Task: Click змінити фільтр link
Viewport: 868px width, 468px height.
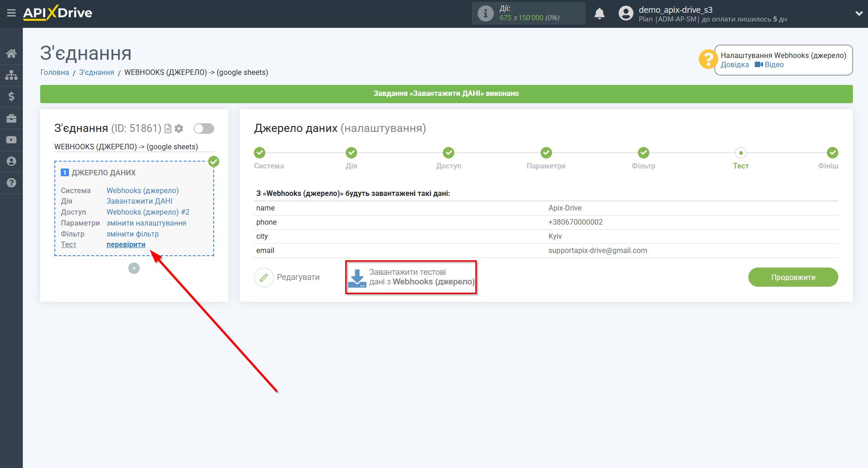Action: click(x=132, y=234)
